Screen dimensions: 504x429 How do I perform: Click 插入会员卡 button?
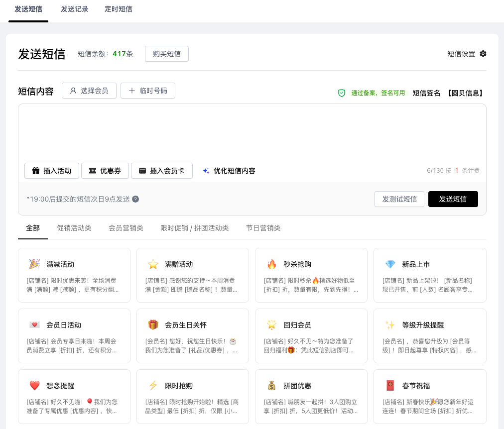pos(162,171)
